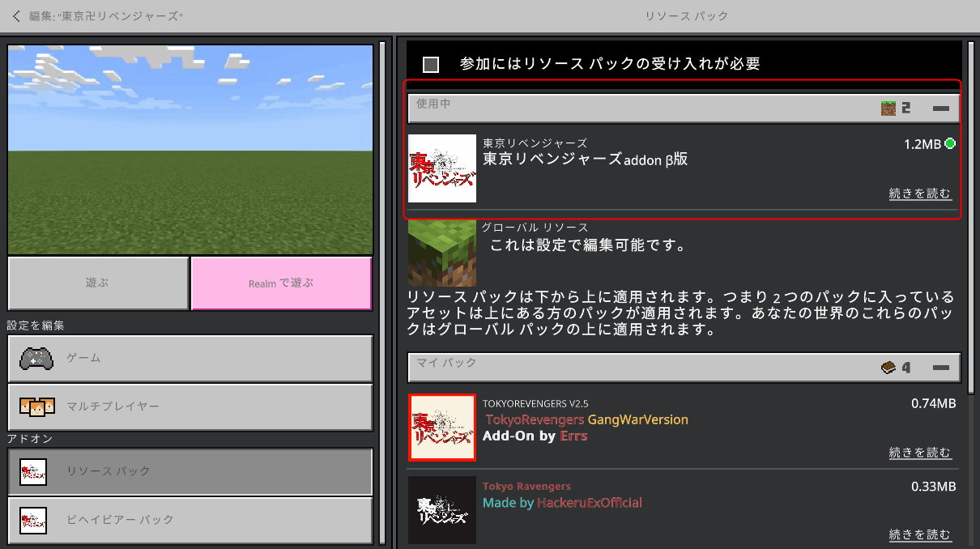Click the これは設定で編集可能です text
This screenshot has width=980, height=549.
[x=588, y=245]
